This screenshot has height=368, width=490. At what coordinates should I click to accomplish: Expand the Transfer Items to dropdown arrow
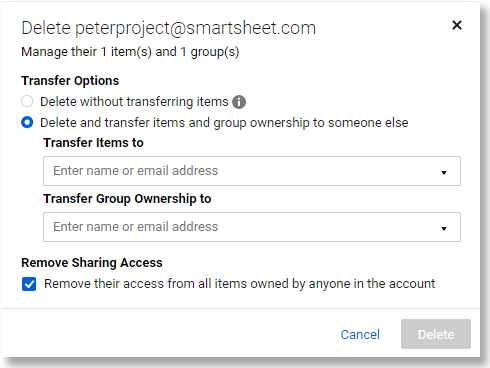444,172
